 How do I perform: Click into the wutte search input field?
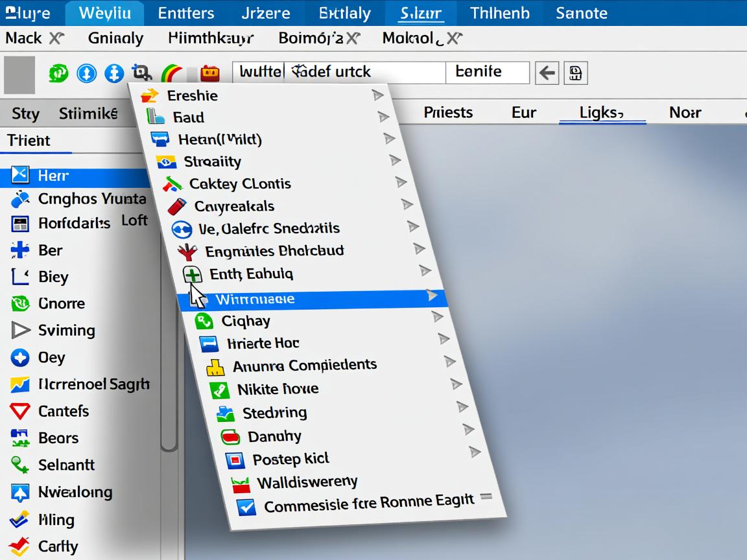pyautogui.click(x=337, y=72)
